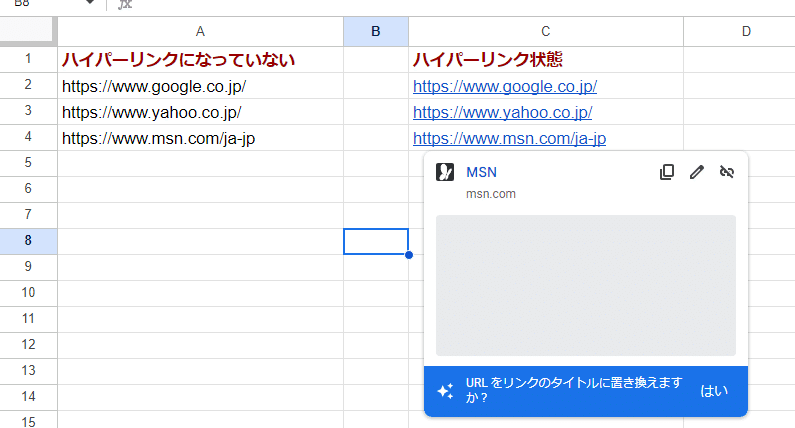Image resolution: width=795 pixels, height=428 pixels.
Task: Select header cell ハイパーリンクになっていない
Action: click(200, 59)
